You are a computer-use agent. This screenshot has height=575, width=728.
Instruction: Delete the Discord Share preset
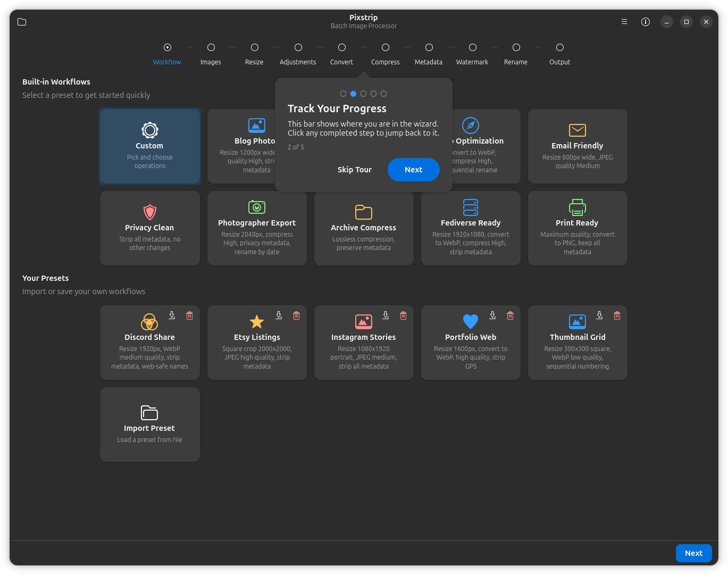coord(190,315)
